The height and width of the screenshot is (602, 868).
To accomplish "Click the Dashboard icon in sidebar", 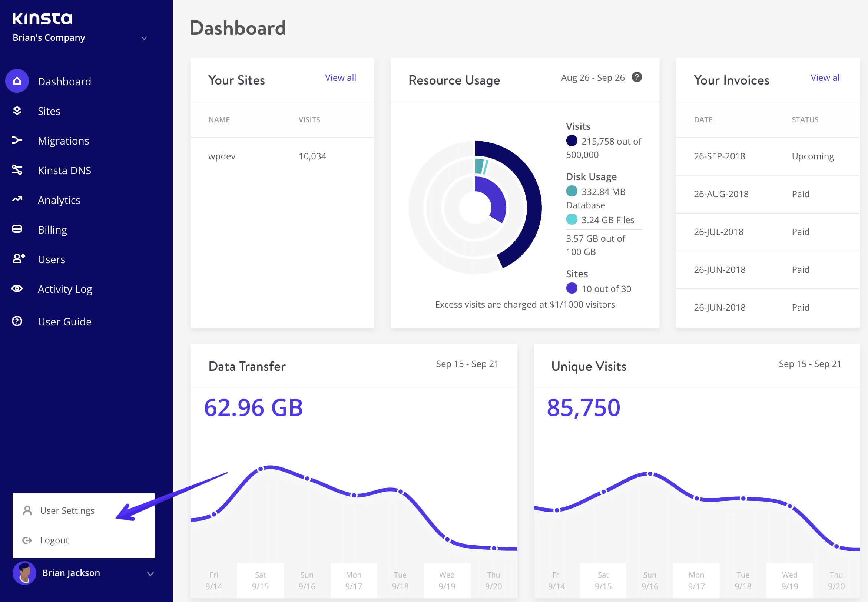I will pyautogui.click(x=17, y=81).
